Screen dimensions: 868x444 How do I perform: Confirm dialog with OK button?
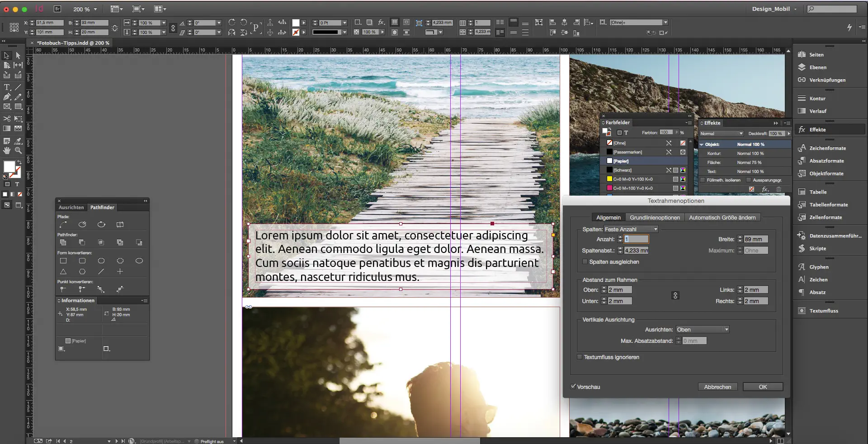click(x=763, y=387)
